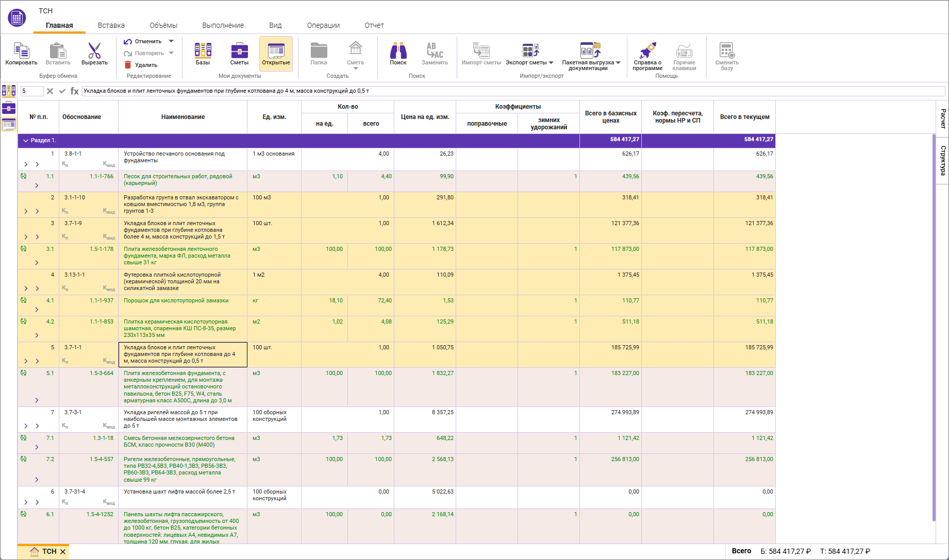Open the Базы databases icon

pyautogui.click(x=203, y=50)
